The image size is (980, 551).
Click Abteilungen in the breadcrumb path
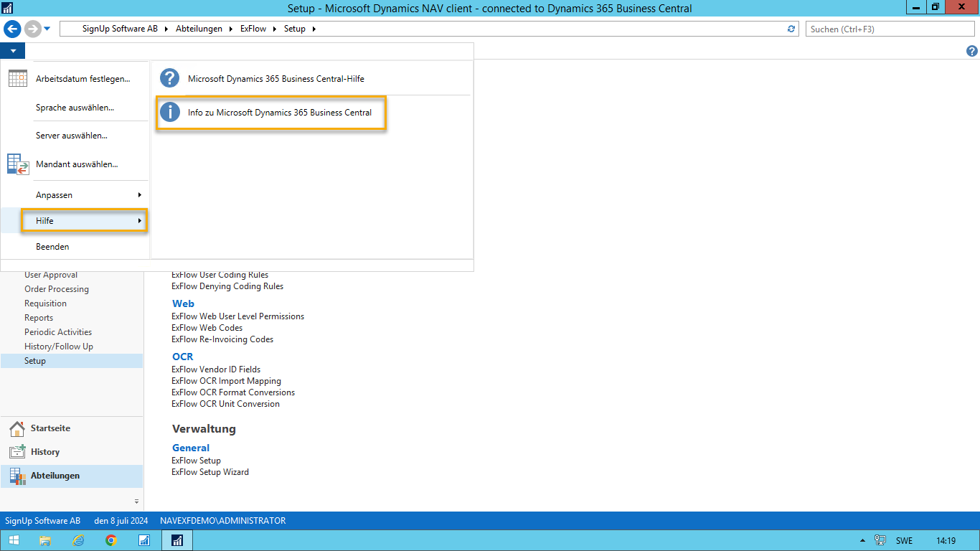199,29
